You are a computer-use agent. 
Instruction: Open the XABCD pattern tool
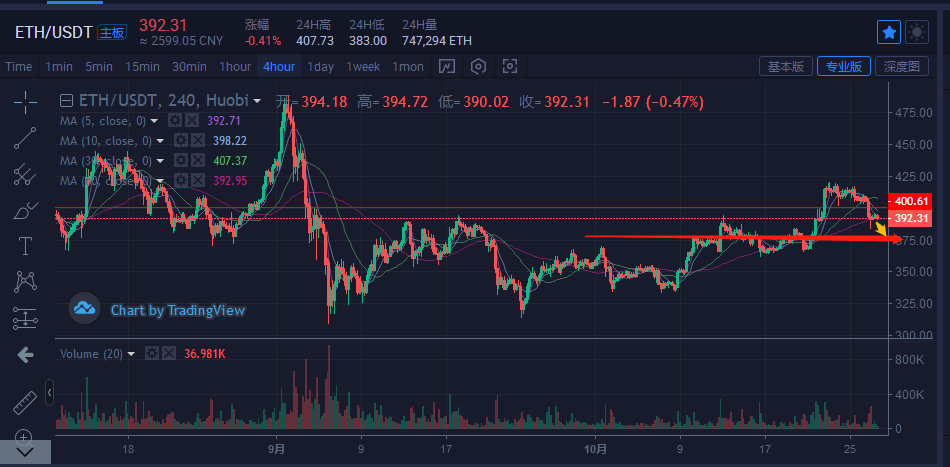(25, 281)
